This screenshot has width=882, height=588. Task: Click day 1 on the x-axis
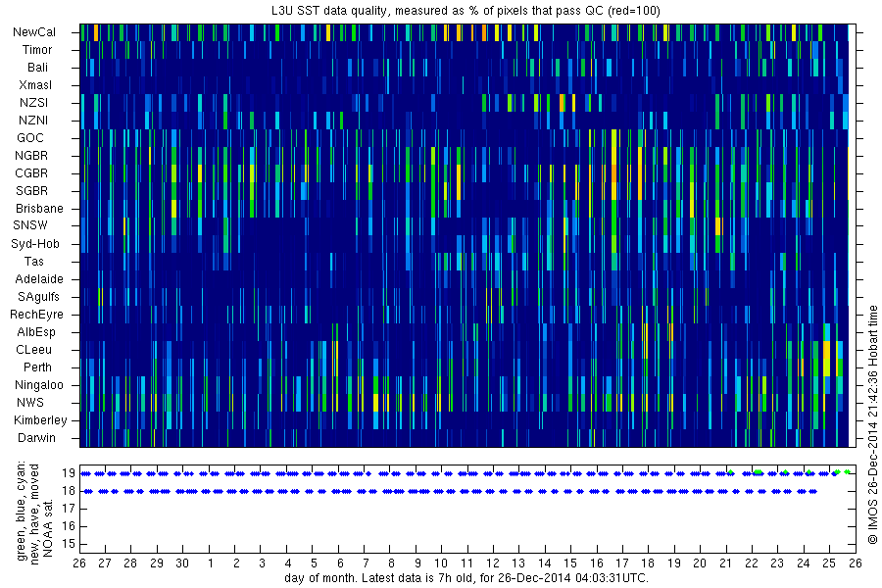(211, 563)
